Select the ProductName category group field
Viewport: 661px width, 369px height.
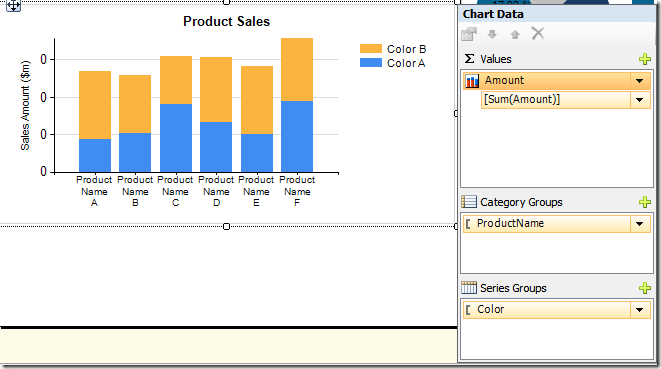click(547, 224)
